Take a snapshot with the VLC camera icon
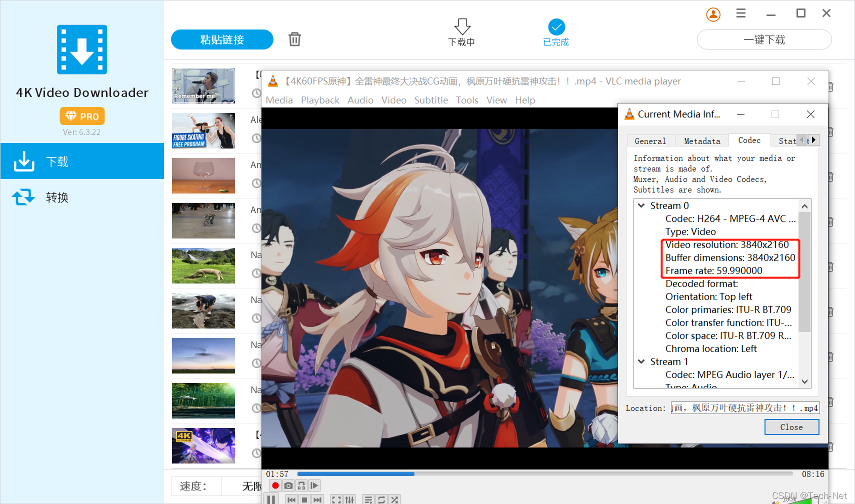The width and height of the screenshot is (855, 504). coord(288,485)
